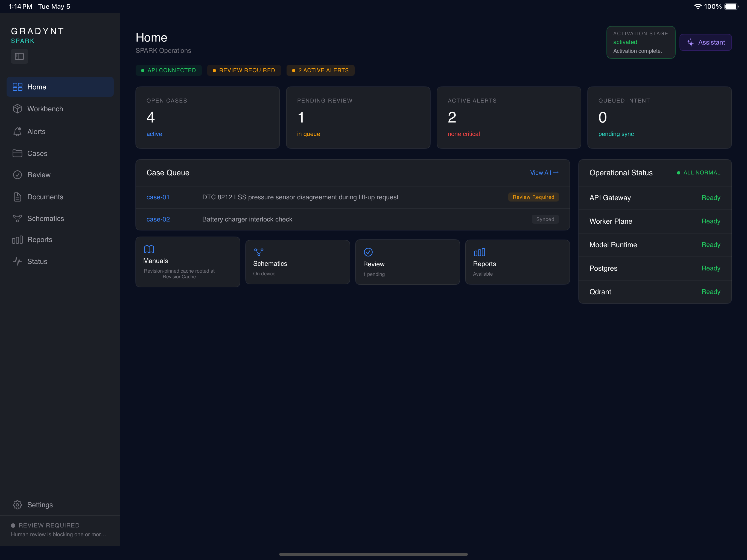The height and width of the screenshot is (560, 747).
Task: Select the Postgres status row
Action: [655, 268]
